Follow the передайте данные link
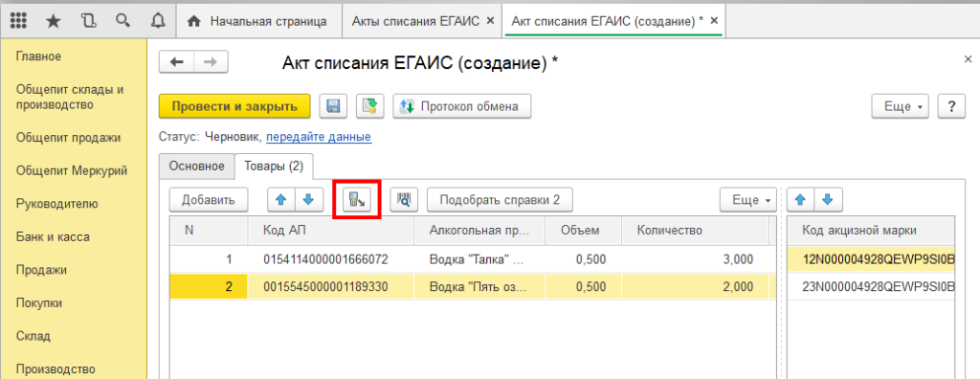 coord(319,136)
